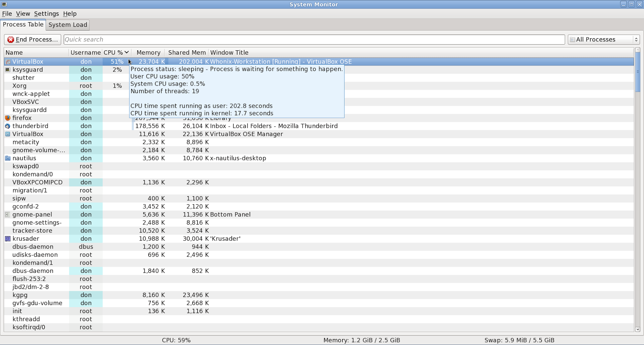Click the x-nautilus-desktop window title
This screenshot has width=644, height=345.
tap(238, 158)
